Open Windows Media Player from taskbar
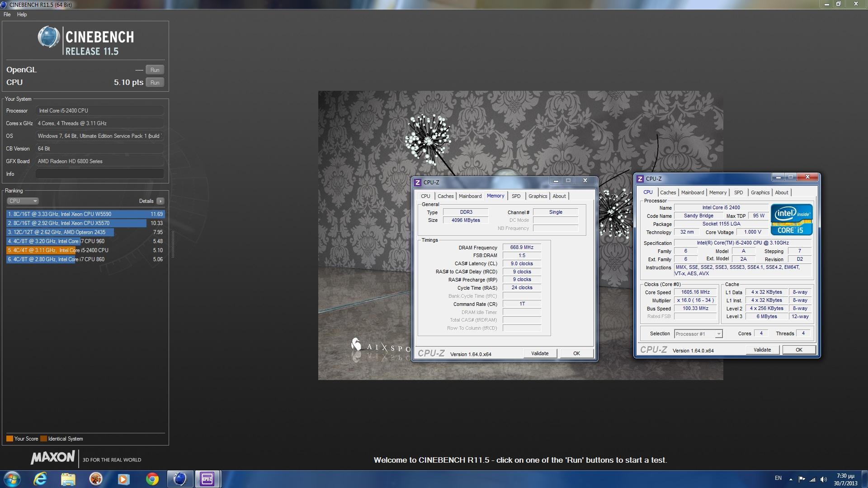Screen dimensions: 868x488 (x=123, y=479)
